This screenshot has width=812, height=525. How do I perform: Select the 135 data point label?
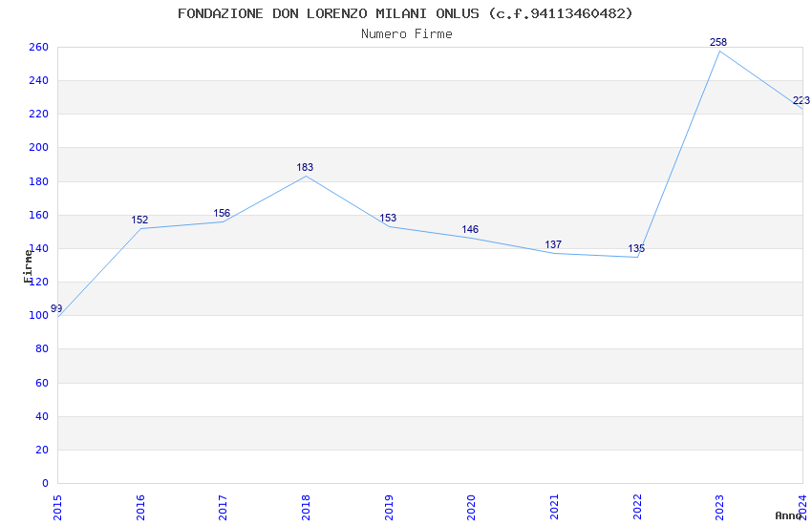coord(636,248)
